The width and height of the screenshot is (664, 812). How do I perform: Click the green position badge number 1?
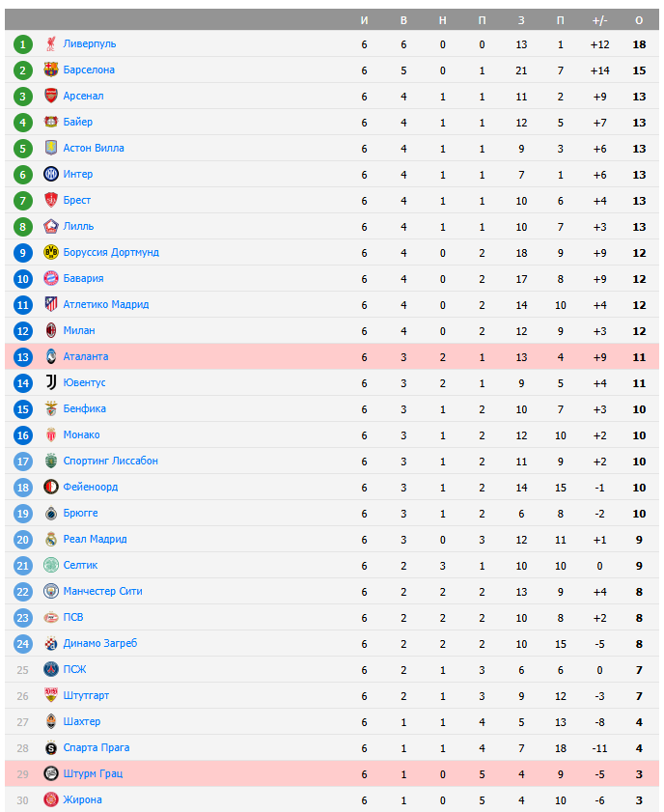(x=23, y=43)
